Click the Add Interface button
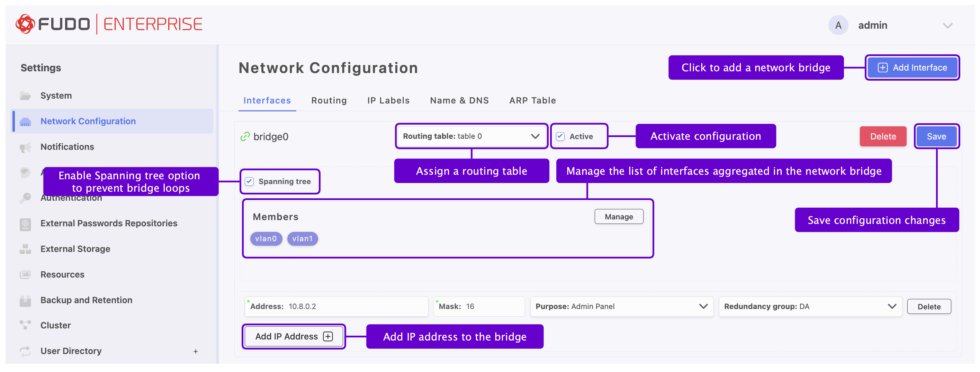The height and width of the screenshot is (372, 980). point(912,68)
